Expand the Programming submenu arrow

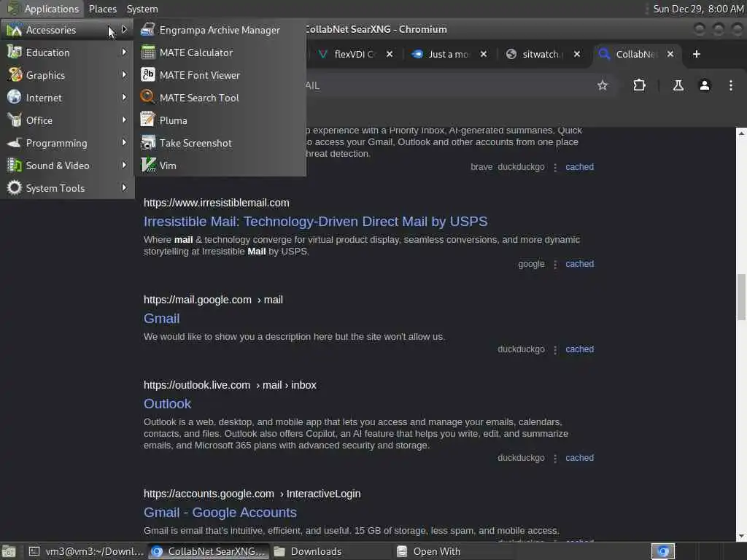pyautogui.click(x=124, y=142)
